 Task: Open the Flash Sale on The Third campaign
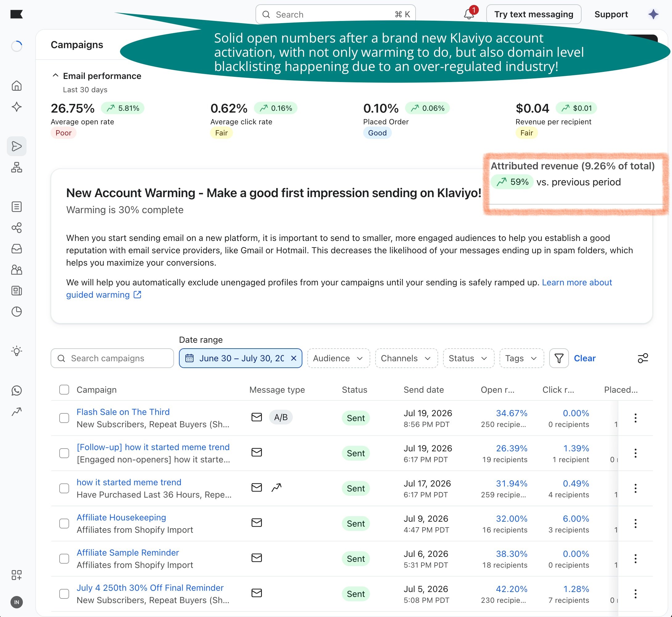click(123, 412)
